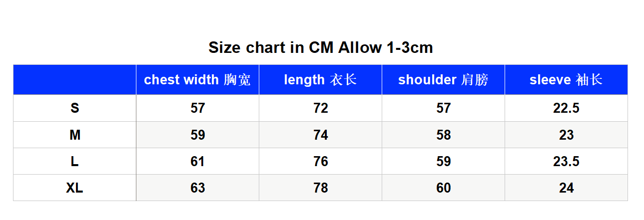Click the 'Size chart in CM Allow 1-3cm' title
This screenshot has height=220, width=644.
pyautogui.click(x=320, y=48)
